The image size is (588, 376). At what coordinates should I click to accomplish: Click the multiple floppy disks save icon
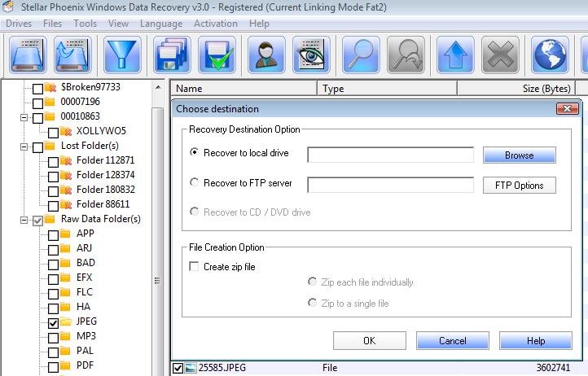[172, 55]
